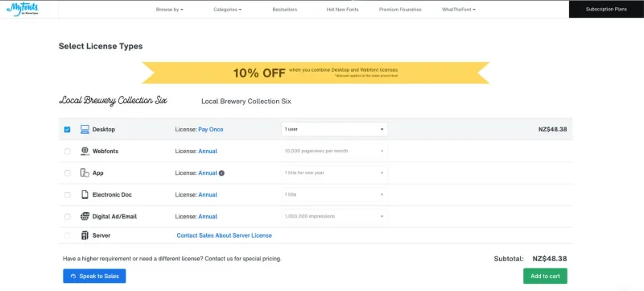Enable the Electronic Doc license checkbox
This screenshot has width=644, height=291.
coord(68,195)
